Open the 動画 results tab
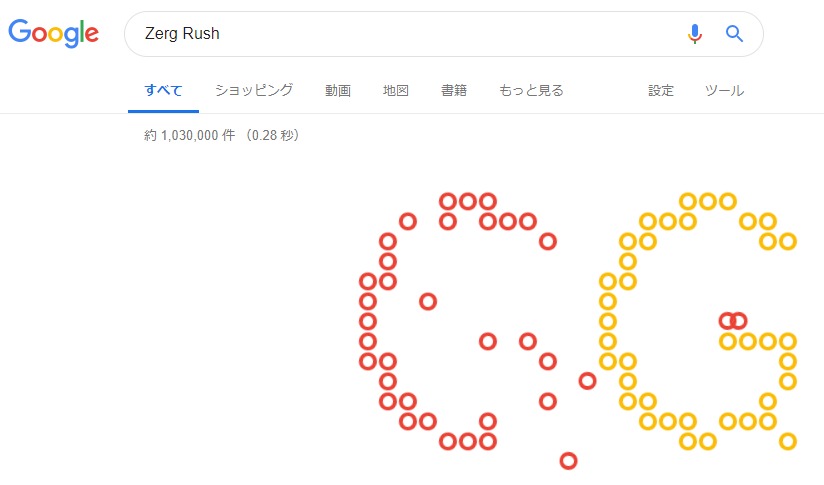 pos(338,90)
